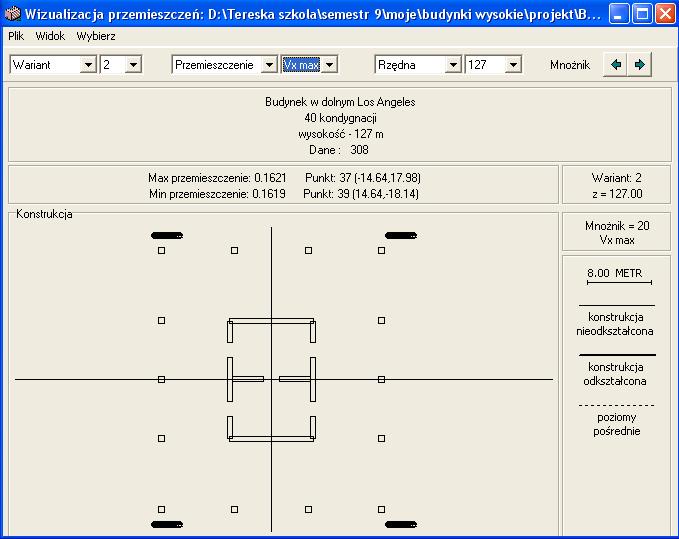Click the bottom horizontal core wall
Image resolution: width=679 pixels, height=539 pixels.
click(272, 439)
